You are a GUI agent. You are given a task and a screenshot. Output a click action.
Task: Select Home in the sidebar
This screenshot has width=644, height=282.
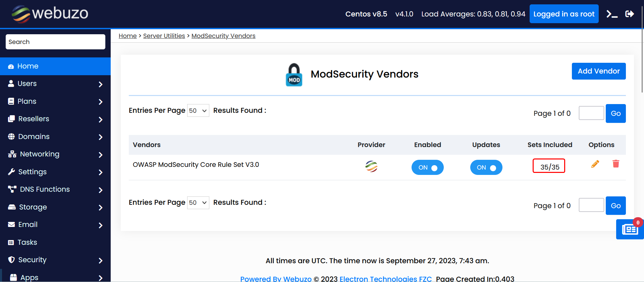click(55, 66)
